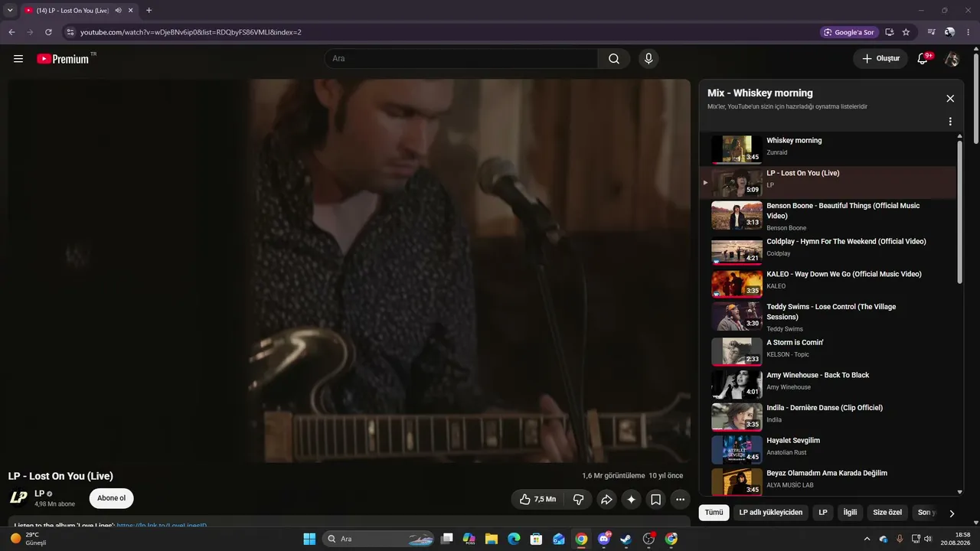Install app via address bar icon
The width and height of the screenshot is (980, 551).
pos(890,32)
